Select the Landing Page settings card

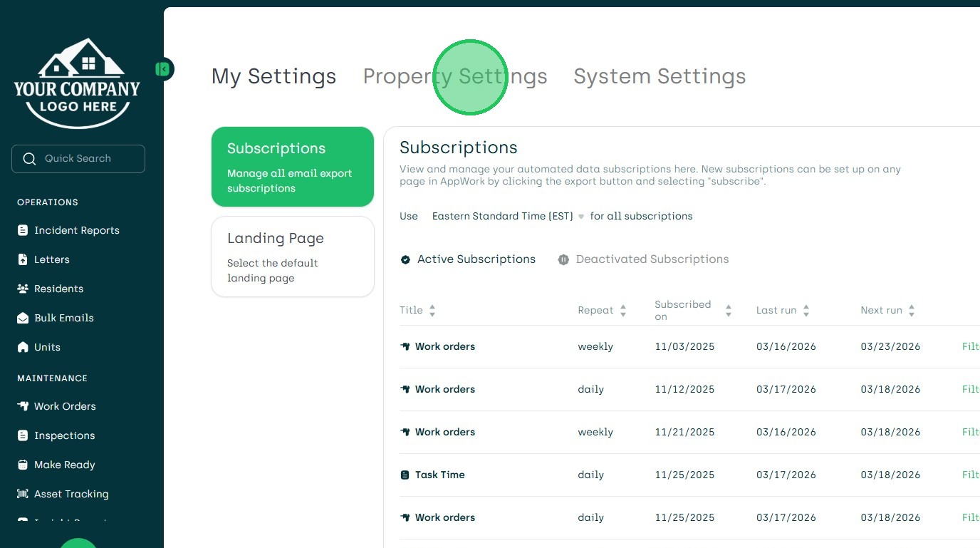coord(293,257)
